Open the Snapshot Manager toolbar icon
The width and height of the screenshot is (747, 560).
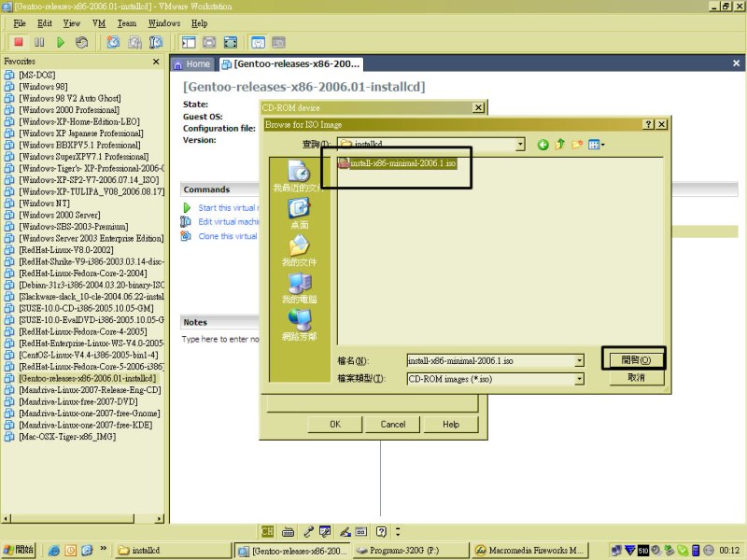click(156, 42)
